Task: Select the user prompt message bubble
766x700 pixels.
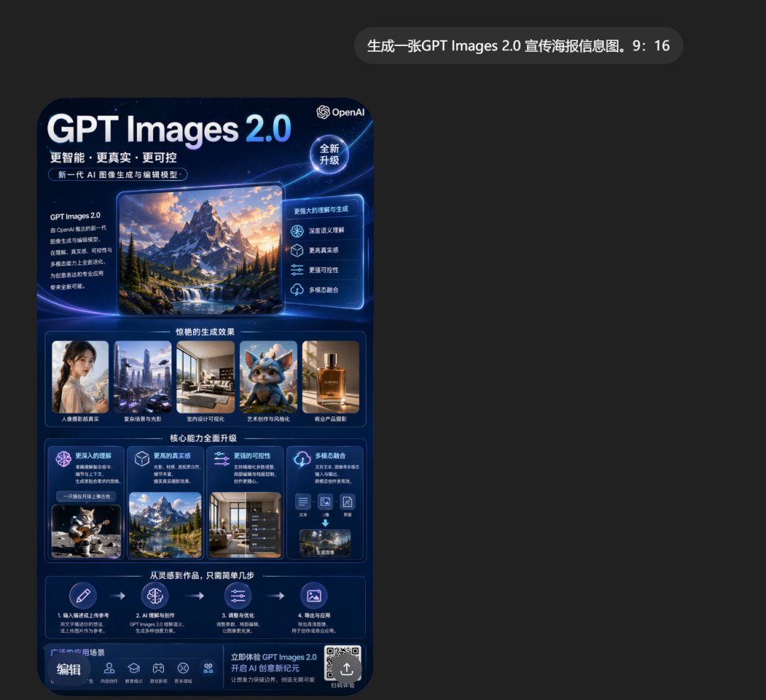Action: tap(518, 45)
